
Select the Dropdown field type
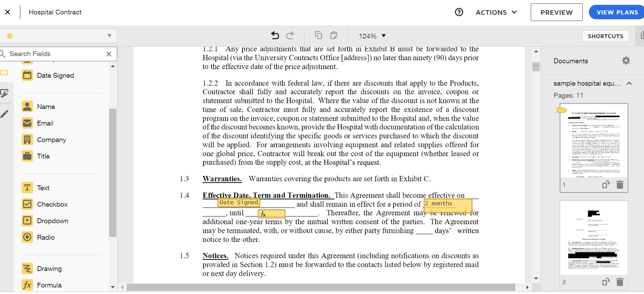click(45, 221)
